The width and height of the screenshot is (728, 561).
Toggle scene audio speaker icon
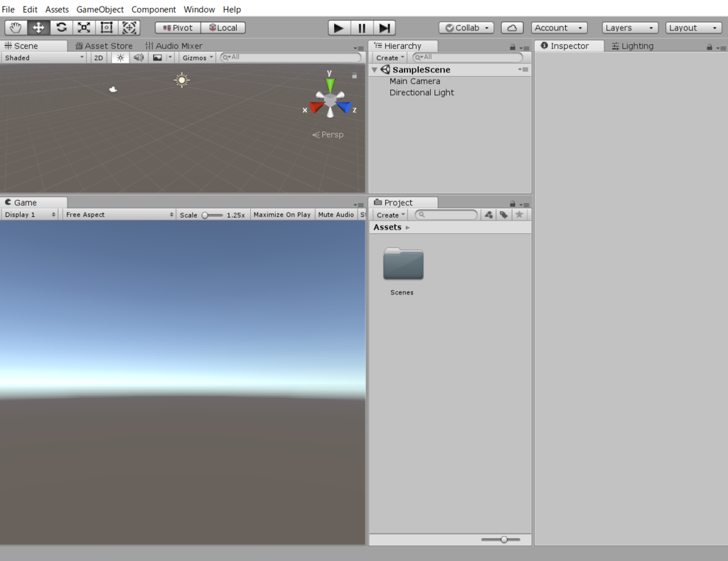point(139,58)
